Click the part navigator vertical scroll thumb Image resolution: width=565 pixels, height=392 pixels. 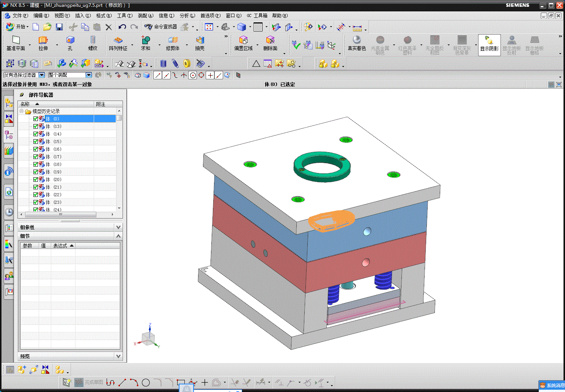119,118
